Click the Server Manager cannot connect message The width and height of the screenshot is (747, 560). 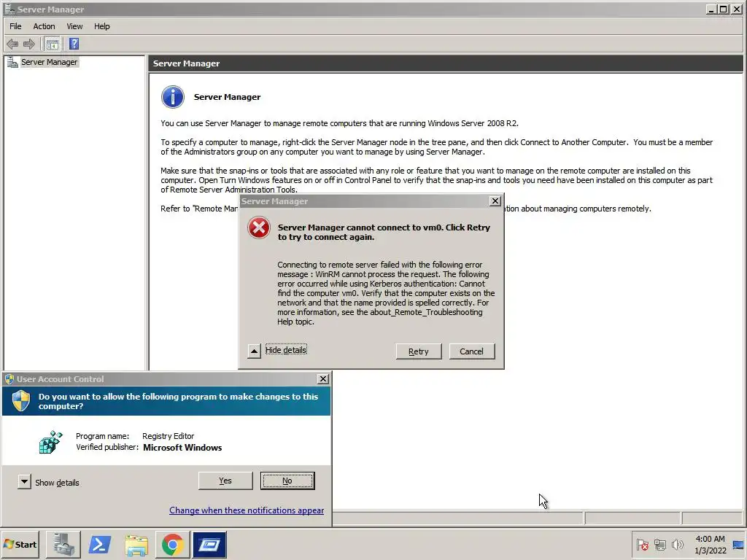pyautogui.click(x=384, y=233)
